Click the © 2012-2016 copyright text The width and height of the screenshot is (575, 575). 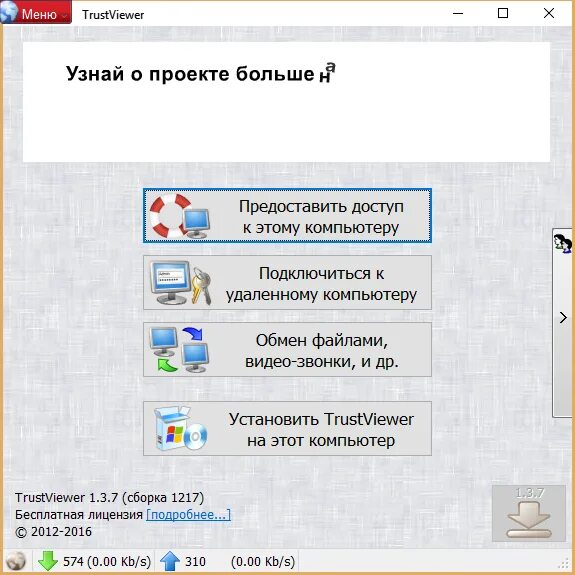click(53, 532)
